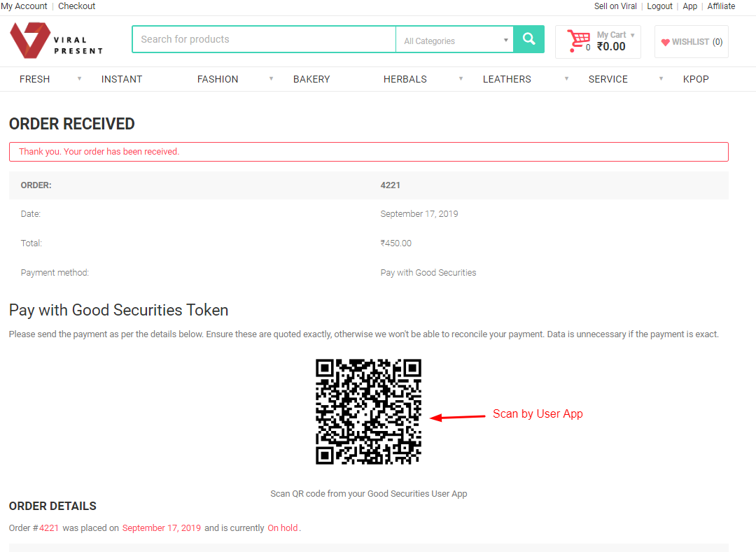Select the ₹450.00 total value
This screenshot has height=552, width=756.
point(395,243)
